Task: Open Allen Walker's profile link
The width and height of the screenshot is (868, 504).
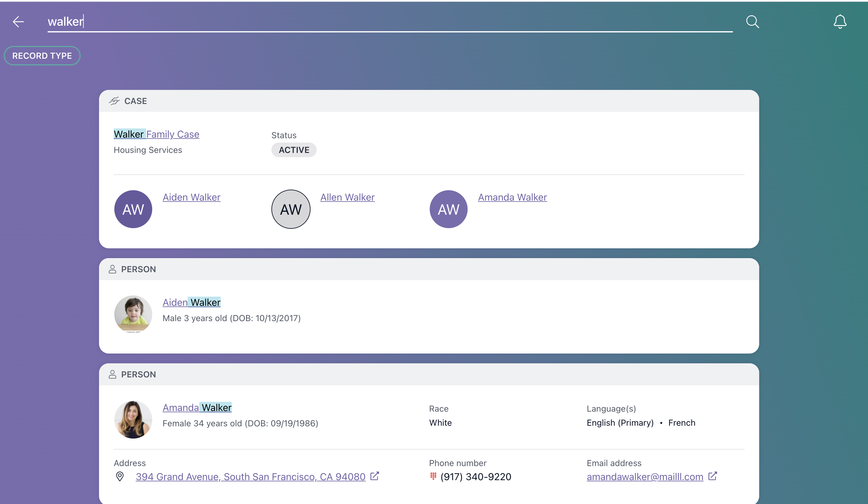Action: pos(347,197)
